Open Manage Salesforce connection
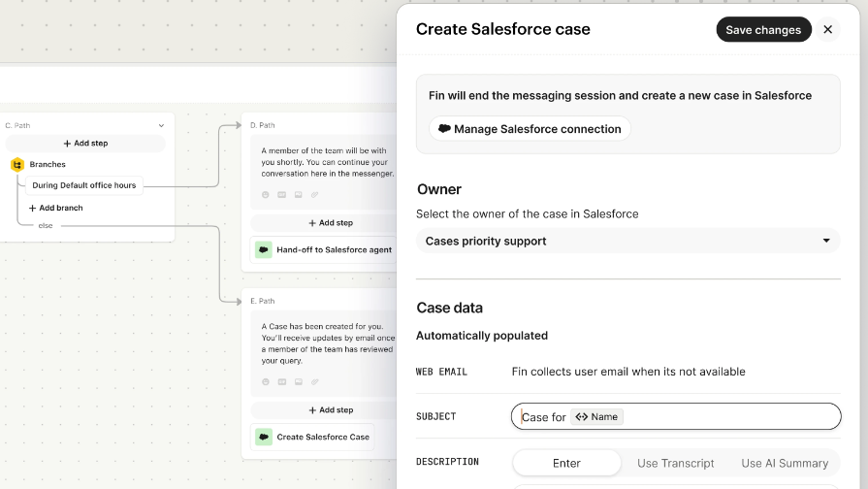The image size is (868, 489). [530, 129]
